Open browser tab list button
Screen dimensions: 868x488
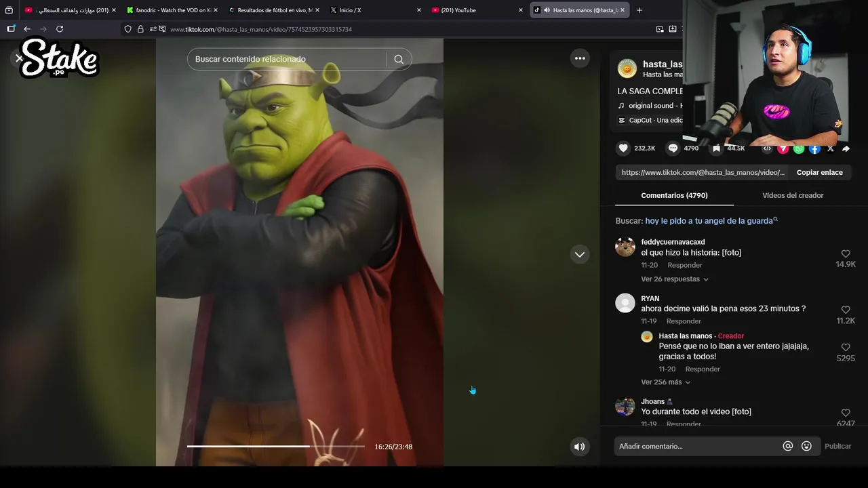9,10
